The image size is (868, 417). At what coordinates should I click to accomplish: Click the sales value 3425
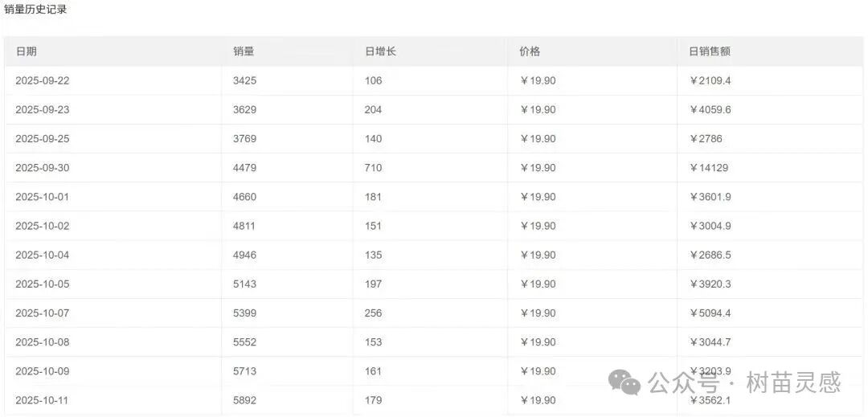pyautogui.click(x=244, y=80)
